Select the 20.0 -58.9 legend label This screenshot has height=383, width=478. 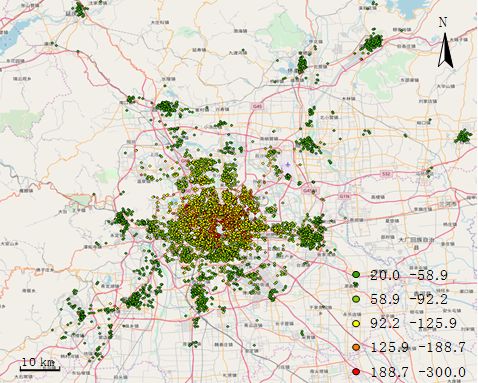[x=409, y=275]
